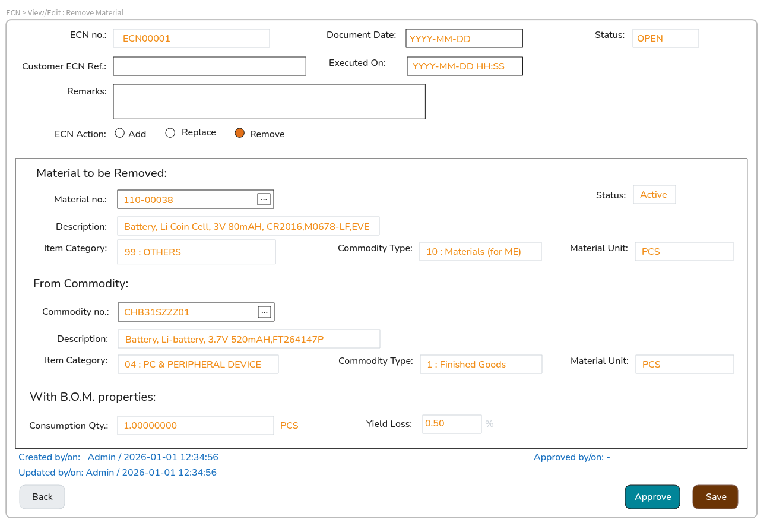Click the Save button
The height and width of the screenshot is (532, 770).
(715, 497)
